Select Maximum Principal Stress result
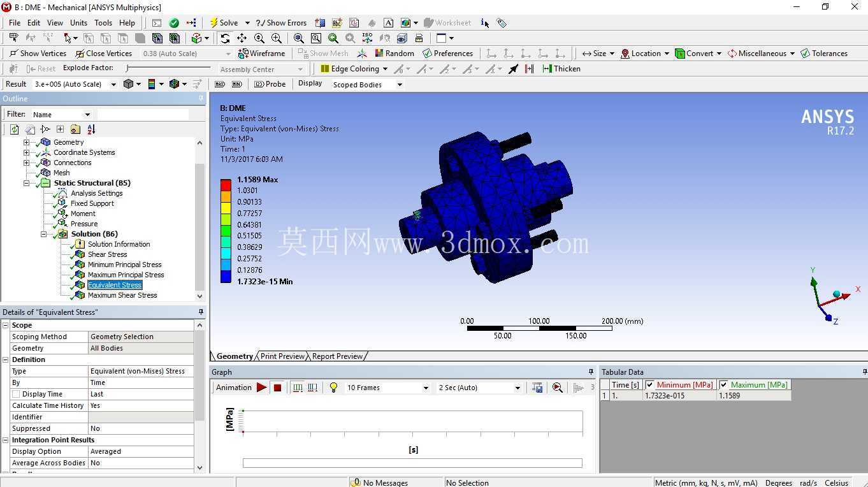Screen dimensions: 868x487 click(126, 275)
